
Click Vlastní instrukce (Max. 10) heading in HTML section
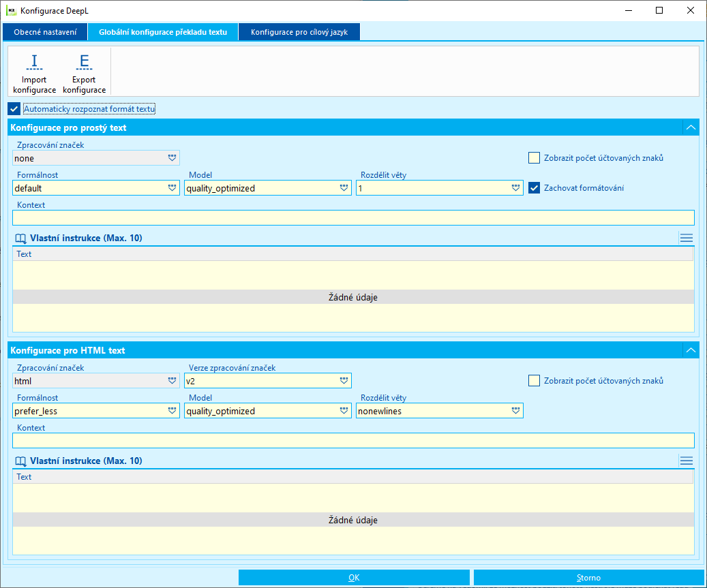(x=86, y=461)
